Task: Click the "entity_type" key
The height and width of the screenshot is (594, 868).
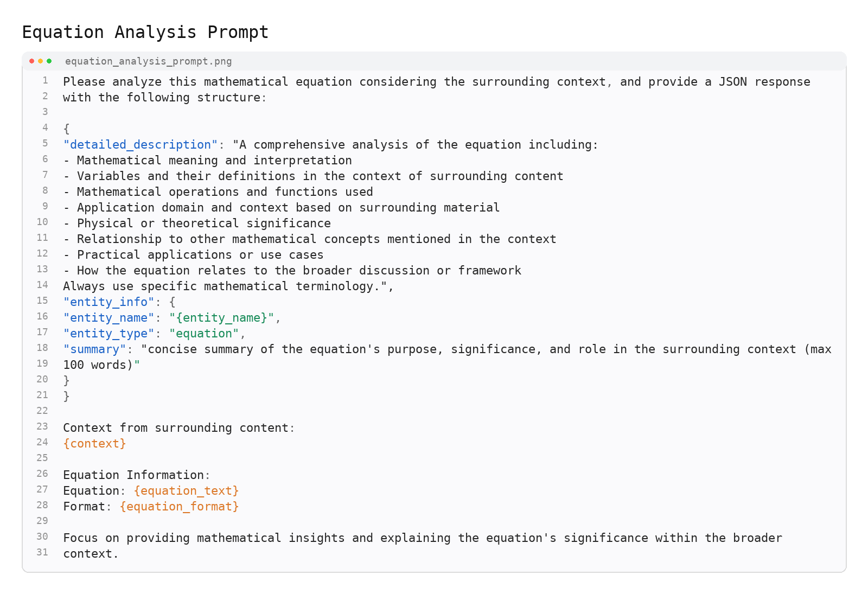Action: pyautogui.click(x=108, y=334)
